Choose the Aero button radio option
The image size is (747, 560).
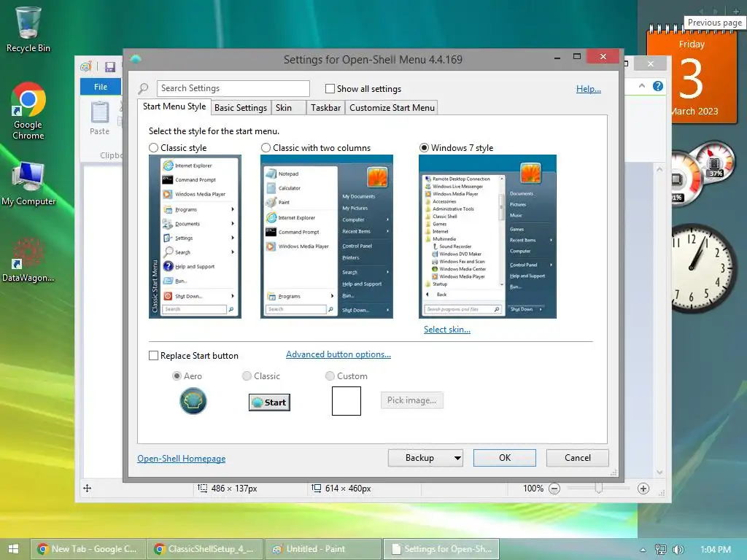tap(177, 376)
